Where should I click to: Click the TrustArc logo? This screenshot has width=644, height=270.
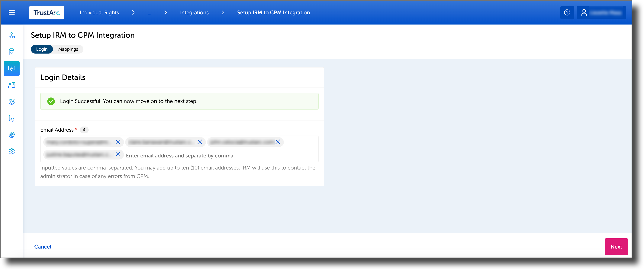coord(47,12)
